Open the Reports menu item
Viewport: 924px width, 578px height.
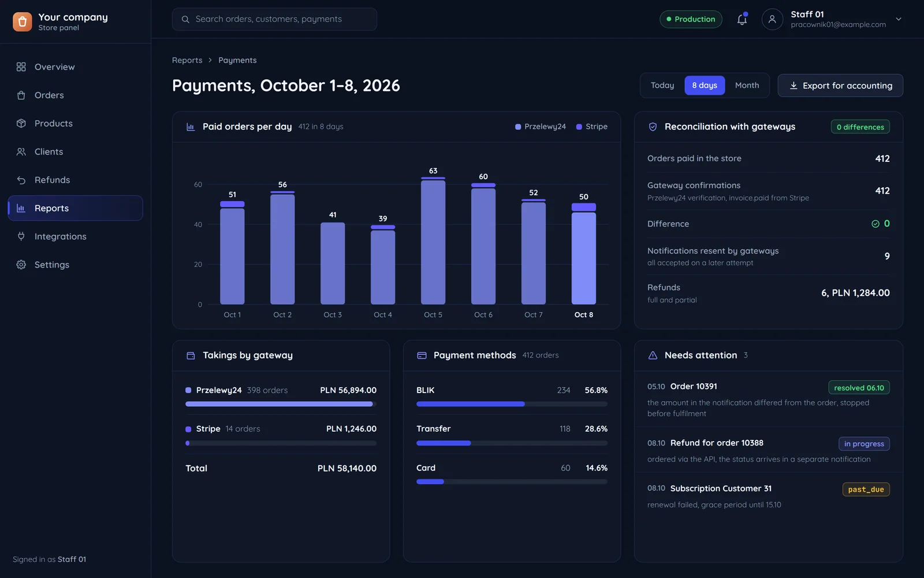click(76, 208)
